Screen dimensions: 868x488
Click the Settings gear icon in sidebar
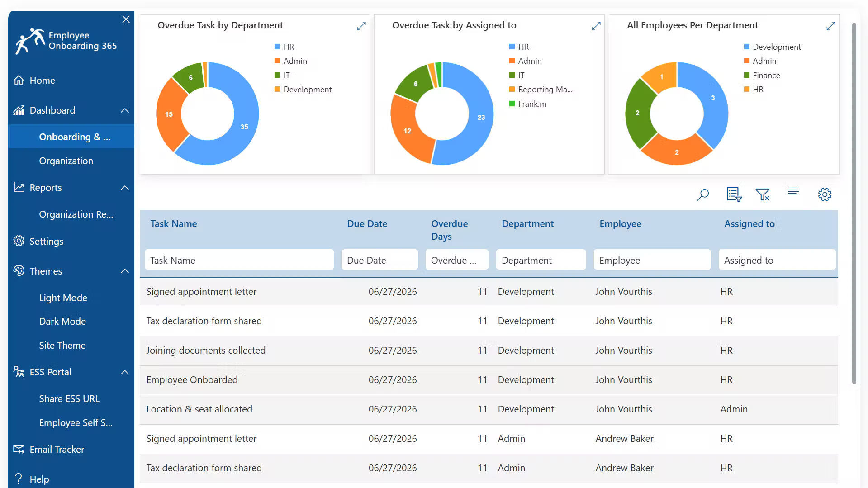pyautogui.click(x=19, y=241)
